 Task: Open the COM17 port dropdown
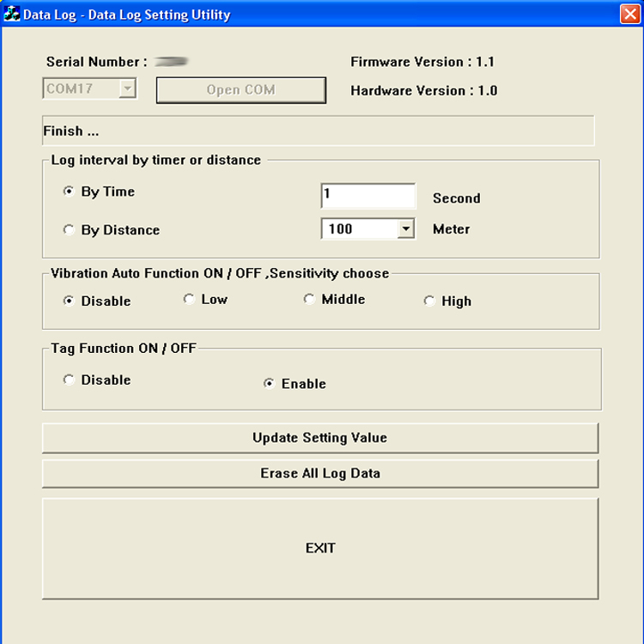(x=127, y=88)
